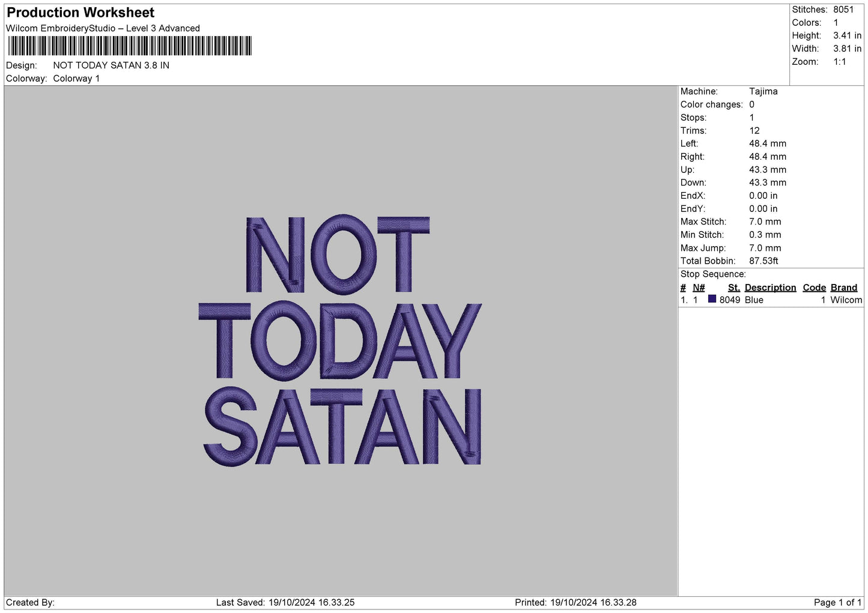Click the Blue description in stop row
This screenshot has width=868, height=613.
(x=754, y=300)
